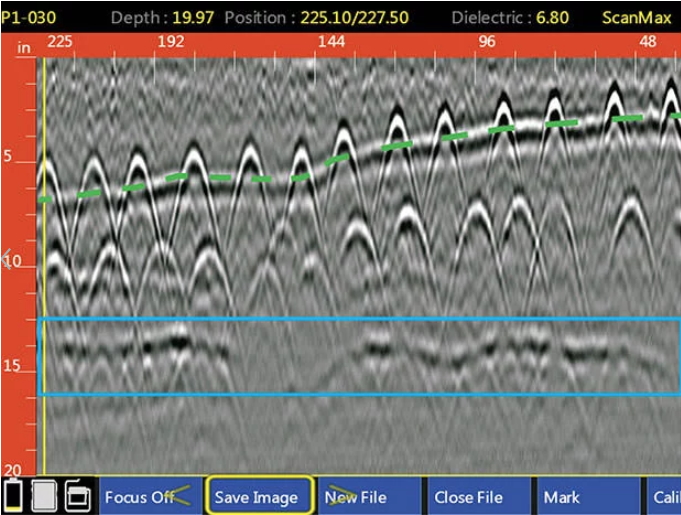Click the screen capture window icon

tap(78, 495)
